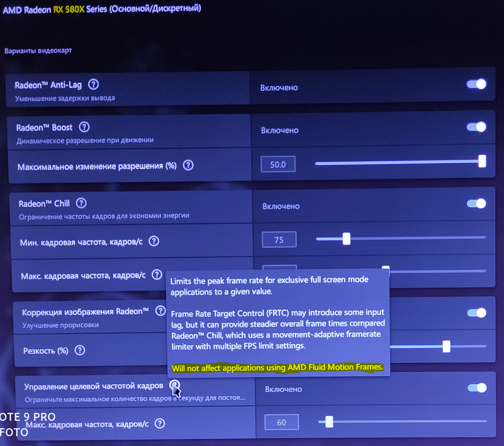Screen dimensions: 504x446
Task: Toggle Radeon Boost switch
Action: pos(476,127)
